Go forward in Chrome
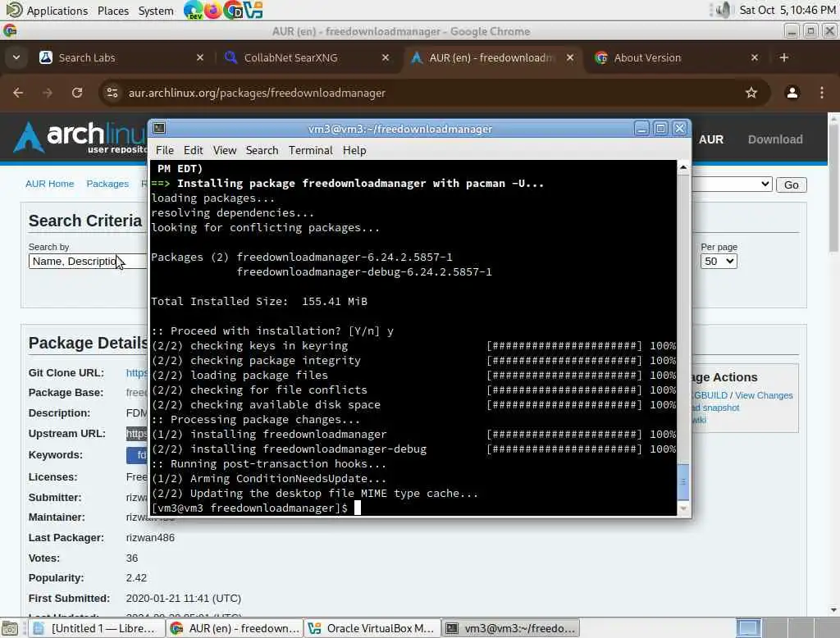This screenshot has width=840, height=638. coord(48,93)
